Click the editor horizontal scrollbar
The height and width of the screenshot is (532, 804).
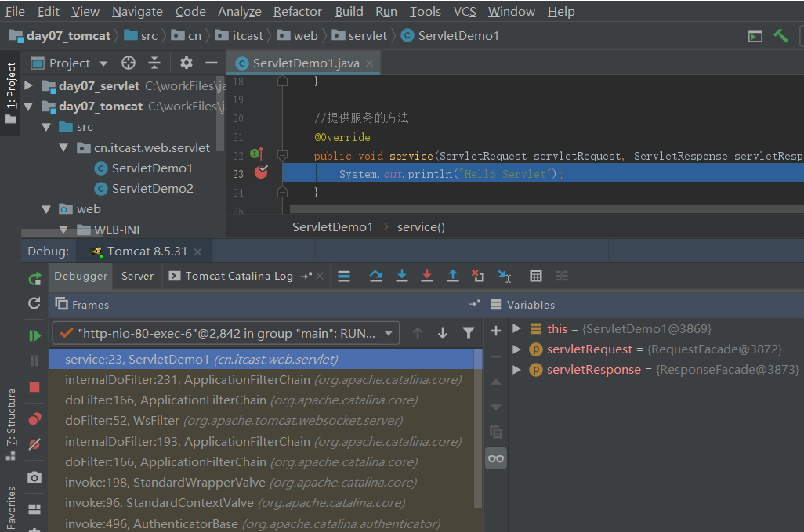point(547,209)
